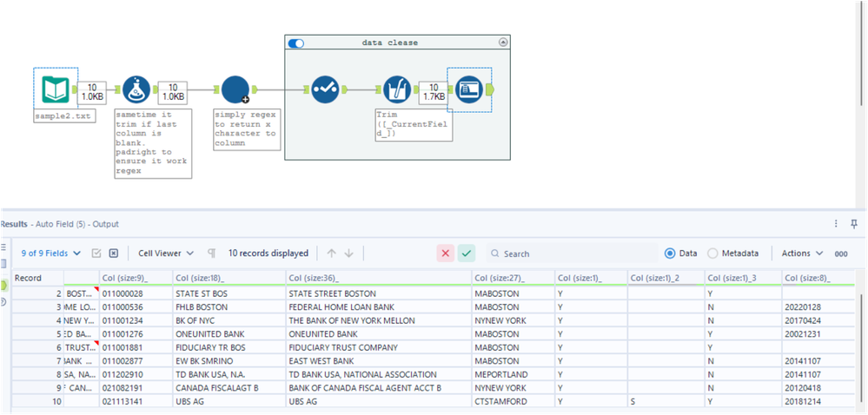Screen dimensions: 868x415
Task: Open the Cell Viewer dropdown
Action: click(x=165, y=254)
